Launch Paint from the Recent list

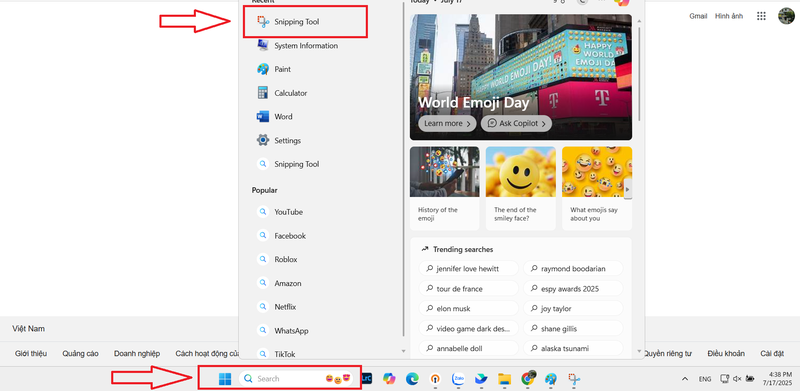tap(274, 69)
